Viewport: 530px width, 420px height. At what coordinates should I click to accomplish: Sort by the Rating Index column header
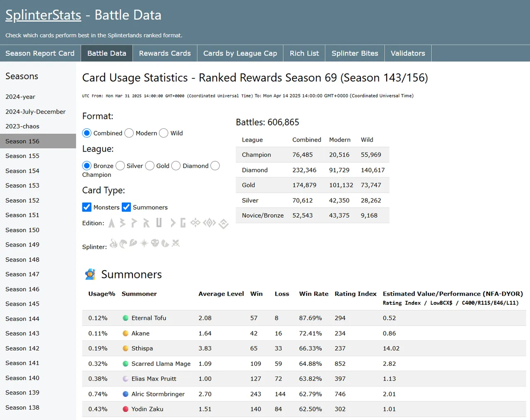pos(356,294)
